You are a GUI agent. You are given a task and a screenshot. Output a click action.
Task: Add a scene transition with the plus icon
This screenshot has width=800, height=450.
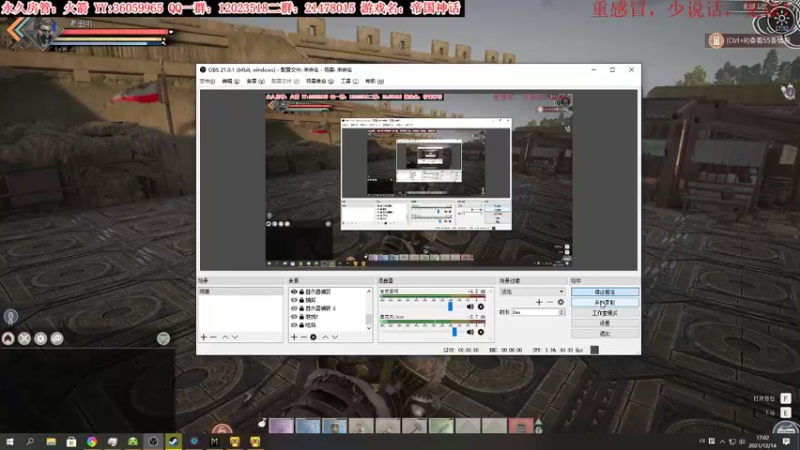(x=539, y=302)
